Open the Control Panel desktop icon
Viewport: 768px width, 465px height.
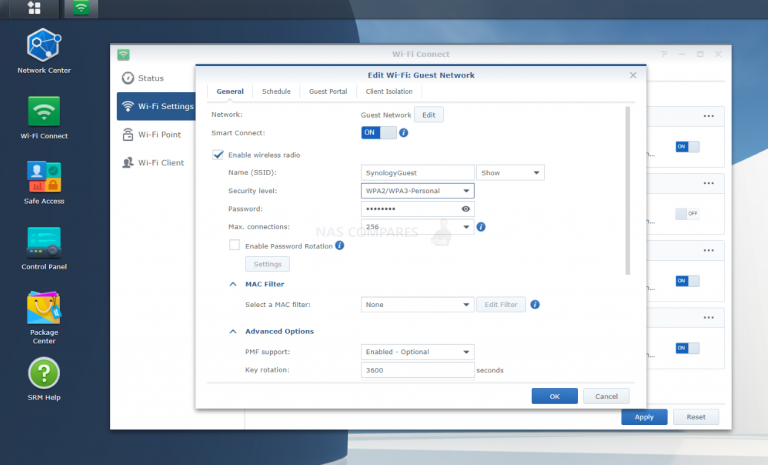coord(44,248)
